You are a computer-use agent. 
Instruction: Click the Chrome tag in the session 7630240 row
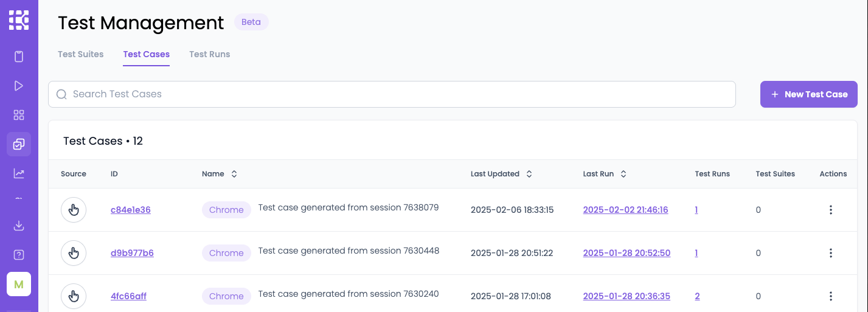[x=226, y=296]
